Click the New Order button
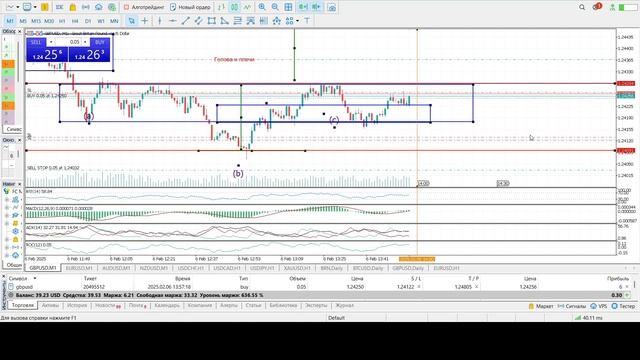Viewport: 640px width, 360px height. coord(190,7)
